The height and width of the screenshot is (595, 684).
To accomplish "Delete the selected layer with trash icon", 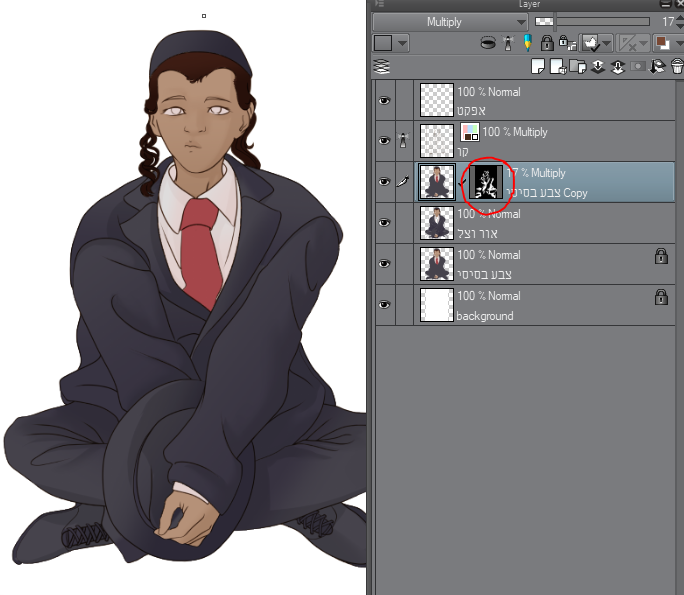I will [677, 67].
